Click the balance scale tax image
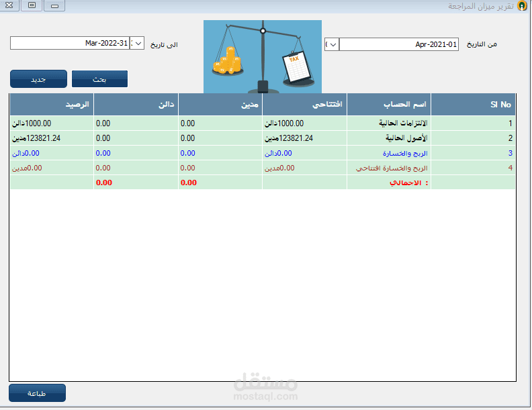The width and height of the screenshot is (532, 410). 263,56
